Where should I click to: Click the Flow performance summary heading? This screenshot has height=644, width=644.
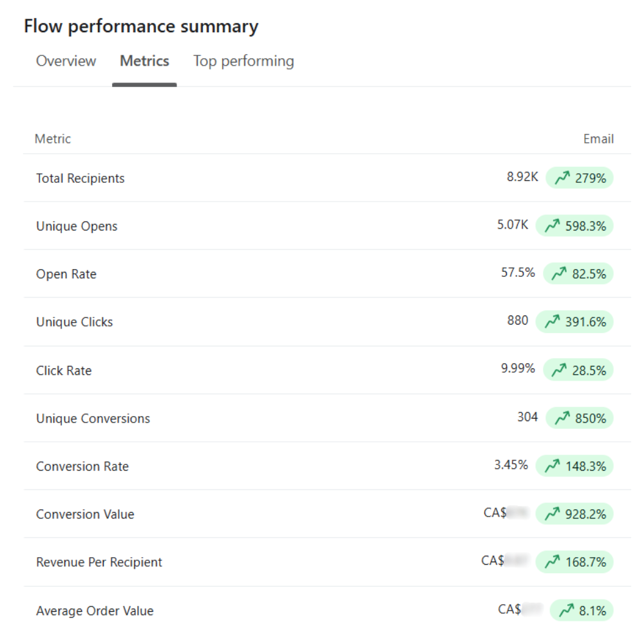(141, 26)
